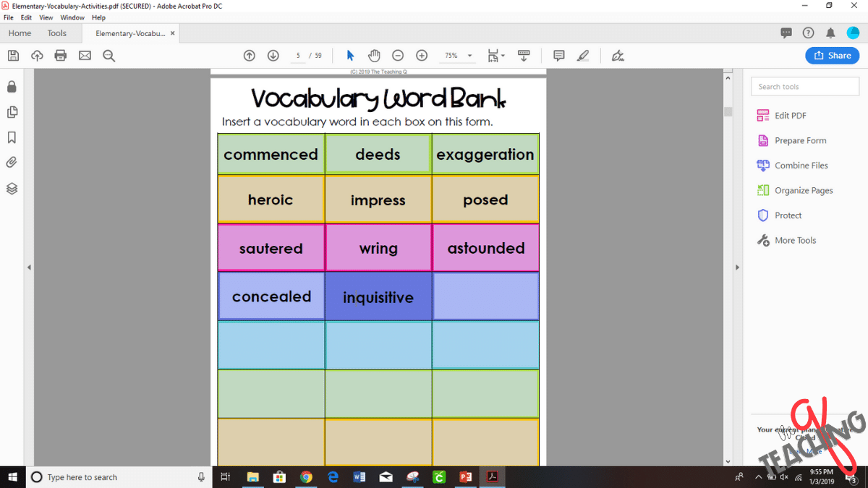Open the zoom level dropdown showing 75%
Screen dimensions: 868x488
click(457, 55)
